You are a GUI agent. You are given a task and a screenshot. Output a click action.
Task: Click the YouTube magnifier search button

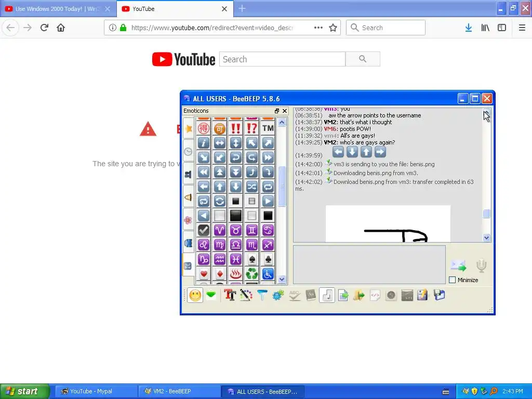point(363,59)
